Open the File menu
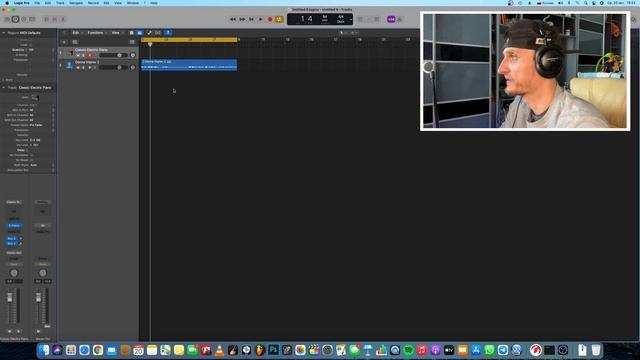The width and height of the screenshot is (640, 360). pyautogui.click(x=37, y=3)
